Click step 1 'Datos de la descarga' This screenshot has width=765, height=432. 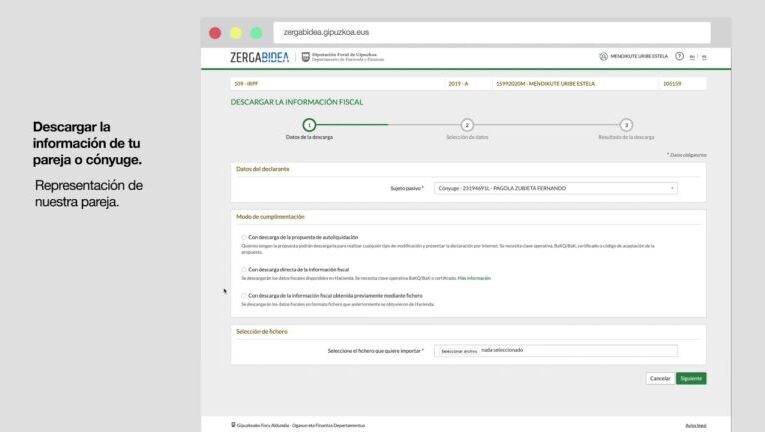point(309,125)
